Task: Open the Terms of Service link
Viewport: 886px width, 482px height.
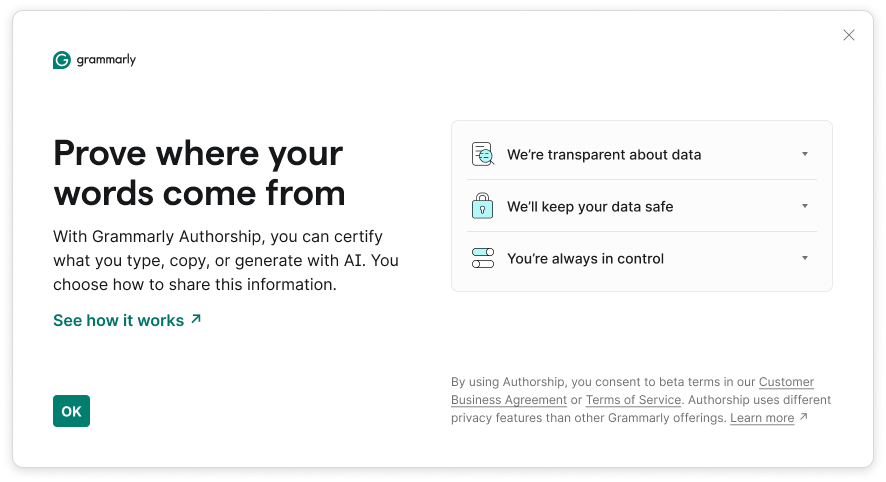Action: click(633, 400)
